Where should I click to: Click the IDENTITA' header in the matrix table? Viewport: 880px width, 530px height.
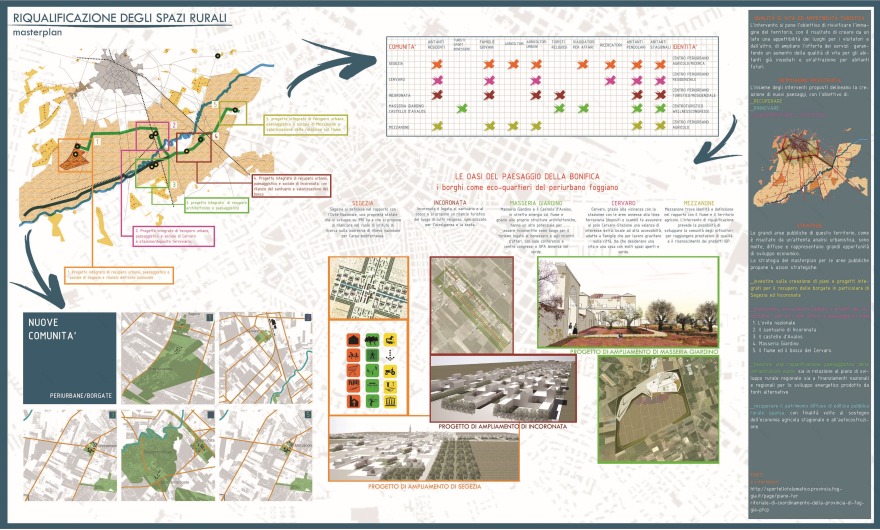[685, 46]
